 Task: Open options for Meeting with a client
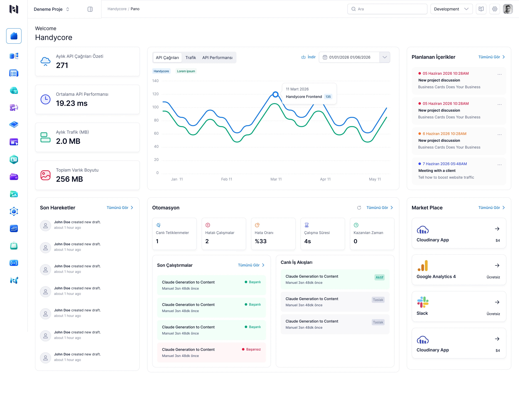coord(499,165)
